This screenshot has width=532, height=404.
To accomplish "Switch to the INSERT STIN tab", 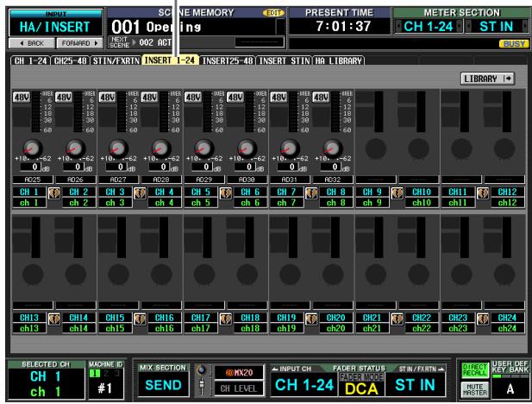I will click(x=284, y=60).
